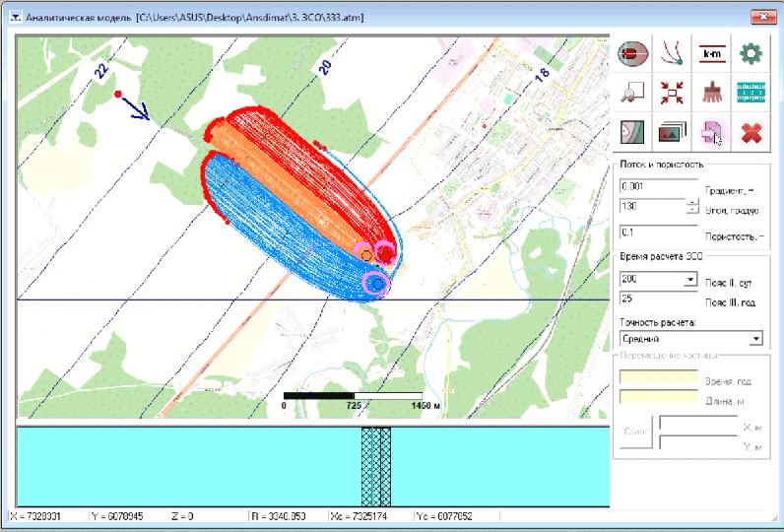Close the Аналитическая модель window
This screenshot has width=784, height=532.
(759, 18)
